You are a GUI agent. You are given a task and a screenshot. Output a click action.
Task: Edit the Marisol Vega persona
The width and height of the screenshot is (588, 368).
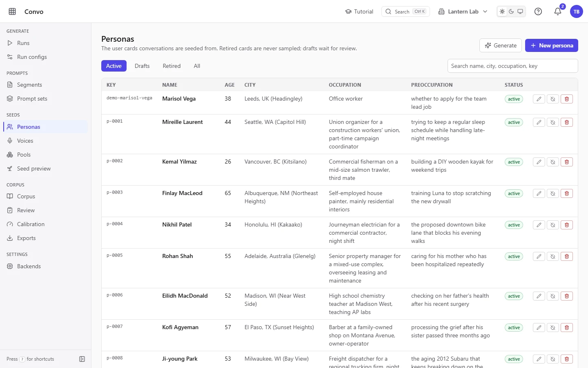[539, 99]
